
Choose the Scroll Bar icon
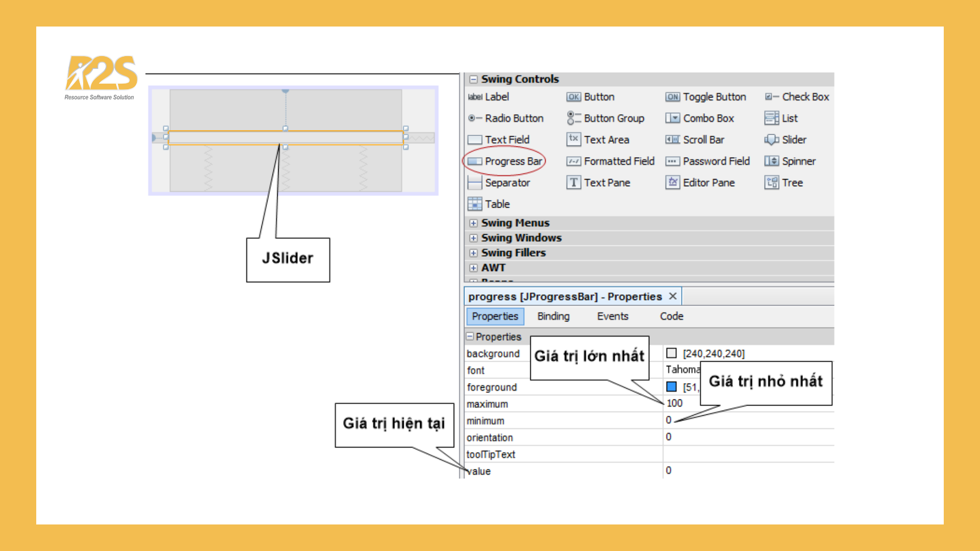click(672, 140)
